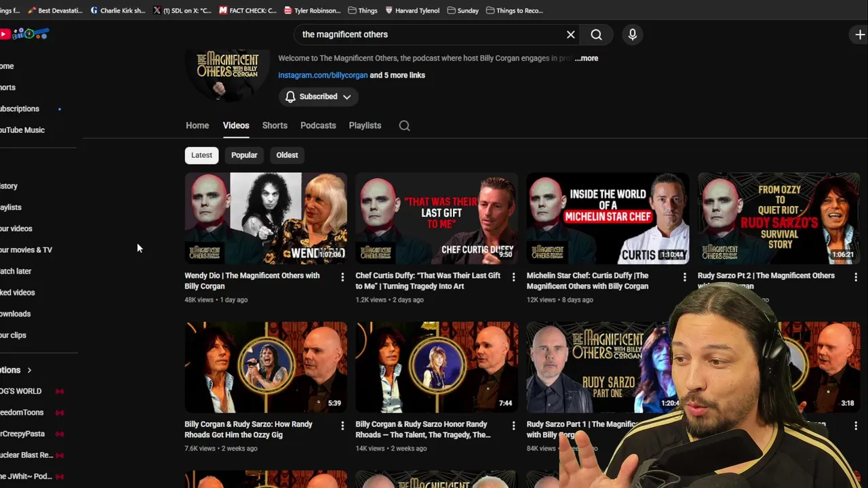
Task: Show the 5 more links
Action: pyautogui.click(x=397, y=75)
